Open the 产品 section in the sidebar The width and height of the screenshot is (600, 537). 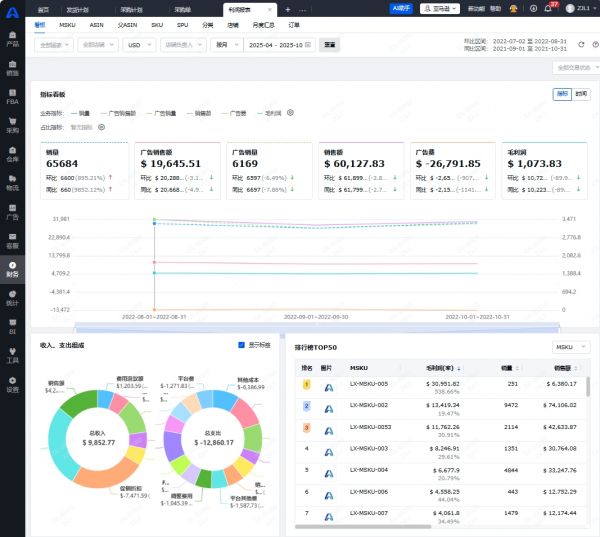tap(12, 40)
